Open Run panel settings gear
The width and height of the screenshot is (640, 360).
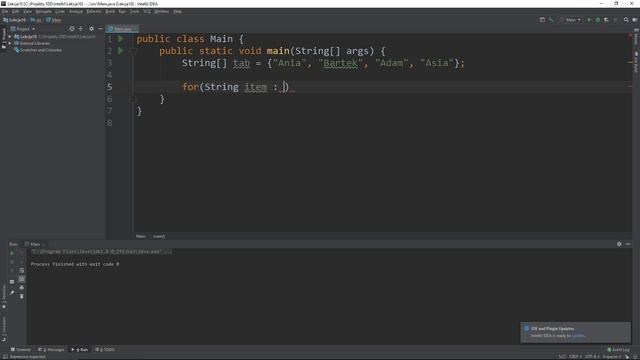click(619, 244)
